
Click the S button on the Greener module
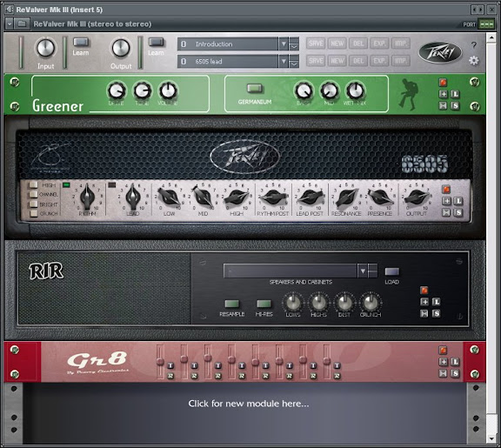click(455, 105)
